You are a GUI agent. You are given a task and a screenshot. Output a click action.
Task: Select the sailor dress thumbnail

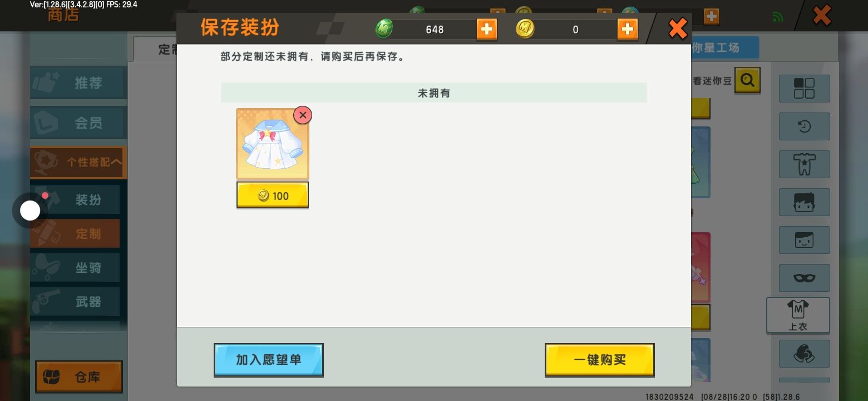coord(273,144)
